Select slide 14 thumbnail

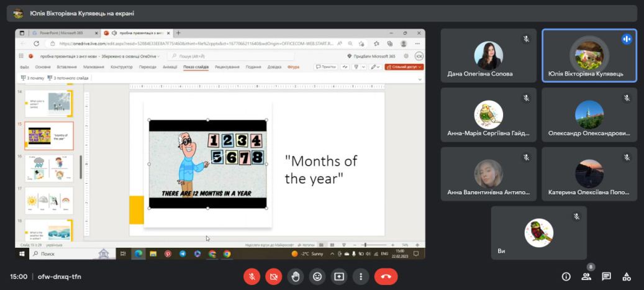(48, 104)
